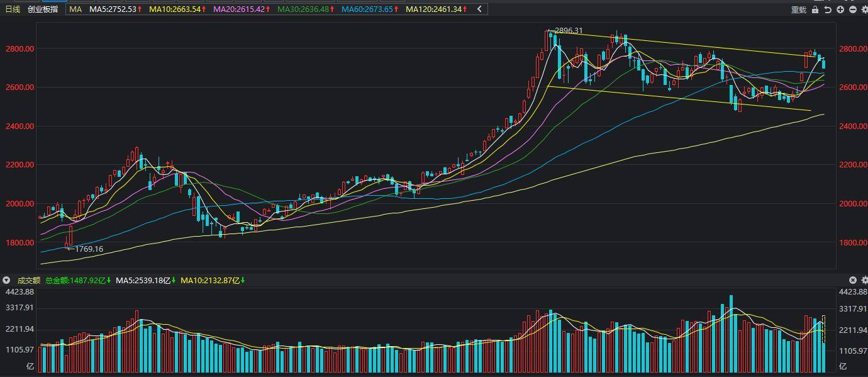The height and width of the screenshot is (377, 868).
Task: Toggle the chart lock icon
Action: pyautogui.click(x=815, y=9)
